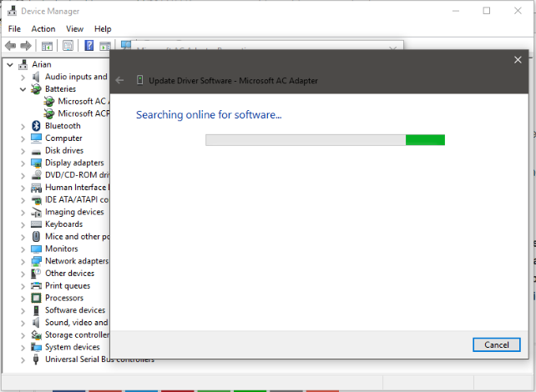Image resolution: width=536 pixels, height=392 pixels.
Task: Expand the DVD/CD-ROM drives category
Action: [23, 175]
